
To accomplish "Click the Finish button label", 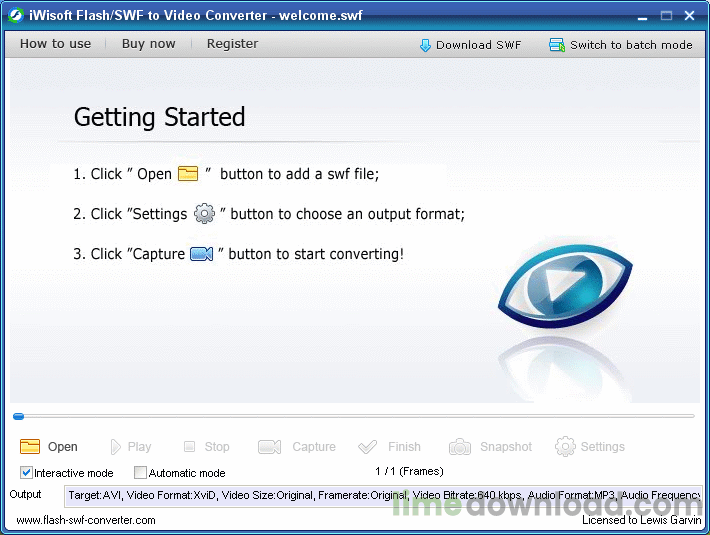I will [x=404, y=447].
